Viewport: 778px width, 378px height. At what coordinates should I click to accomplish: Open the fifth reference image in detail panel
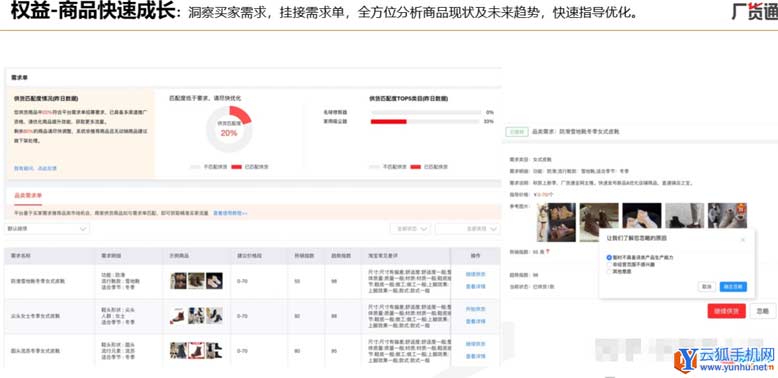[x=727, y=216]
